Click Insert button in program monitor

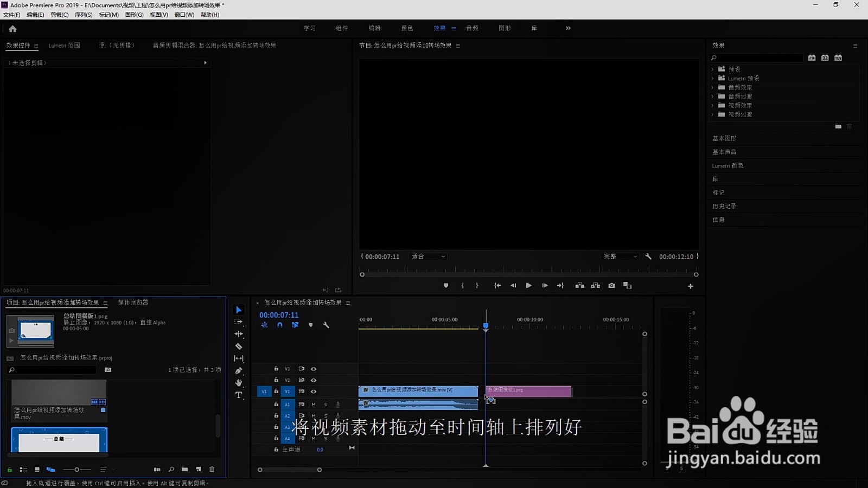click(579, 286)
